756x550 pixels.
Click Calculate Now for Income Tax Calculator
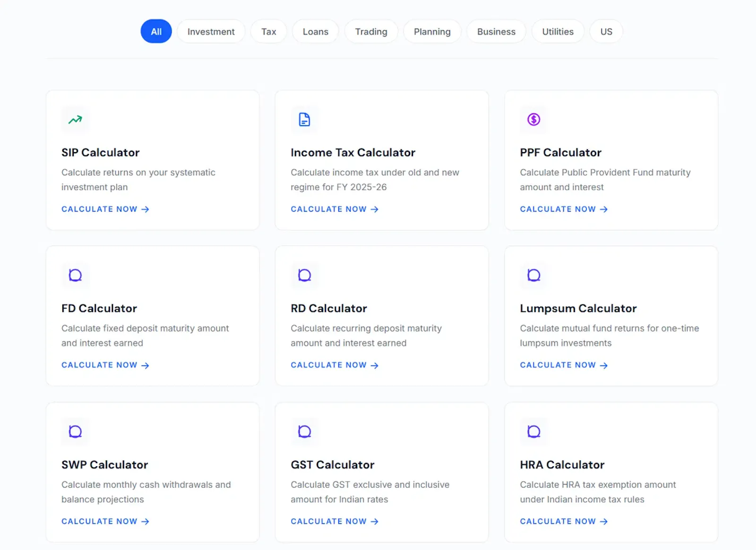tap(335, 209)
